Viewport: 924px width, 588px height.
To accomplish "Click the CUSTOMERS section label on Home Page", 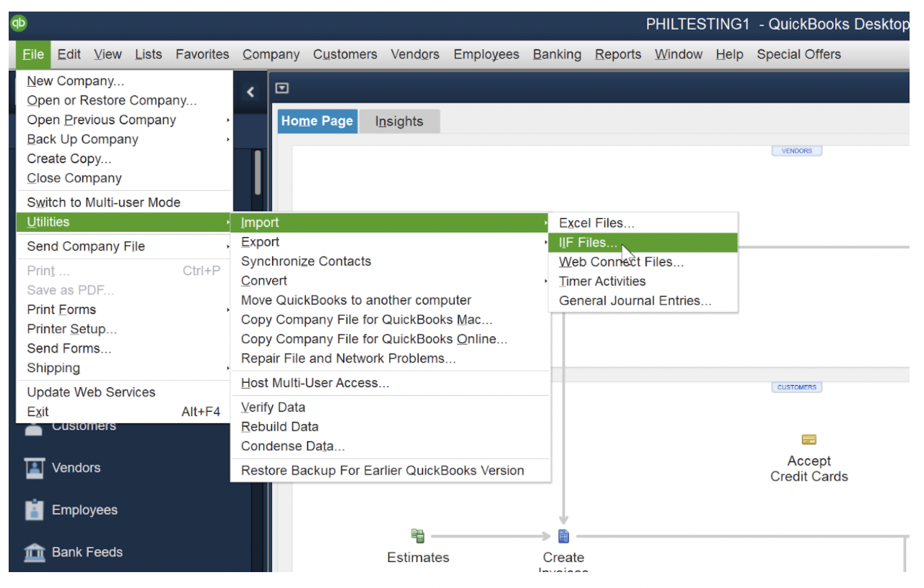I will pos(797,387).
